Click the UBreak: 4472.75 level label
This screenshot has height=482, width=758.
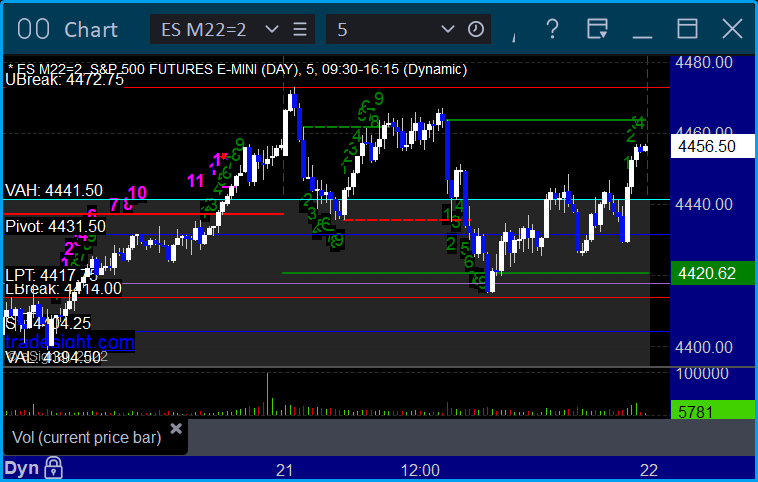pos(65,80)
